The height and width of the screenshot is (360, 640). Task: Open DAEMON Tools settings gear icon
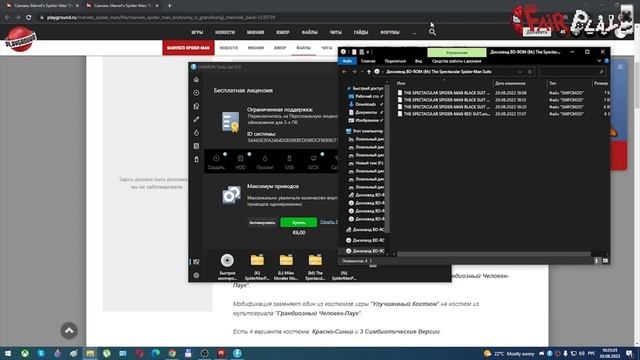(x=196, y=276)
